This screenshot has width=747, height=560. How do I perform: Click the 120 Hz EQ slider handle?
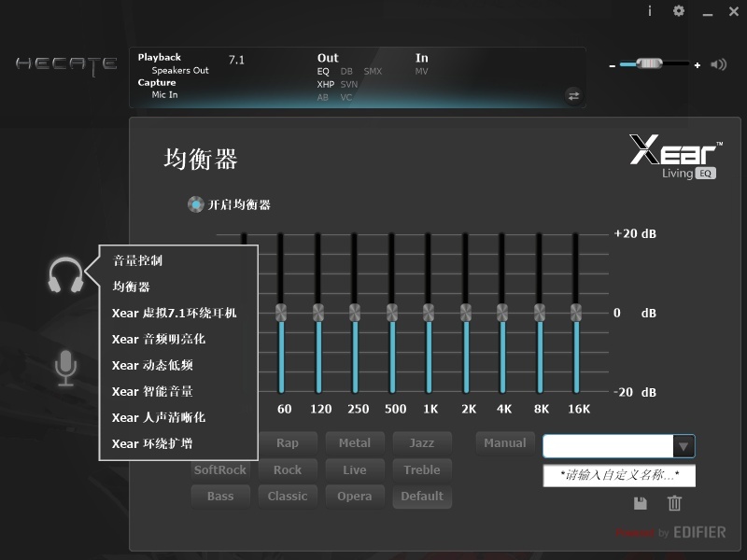click(x=318, y=313)
